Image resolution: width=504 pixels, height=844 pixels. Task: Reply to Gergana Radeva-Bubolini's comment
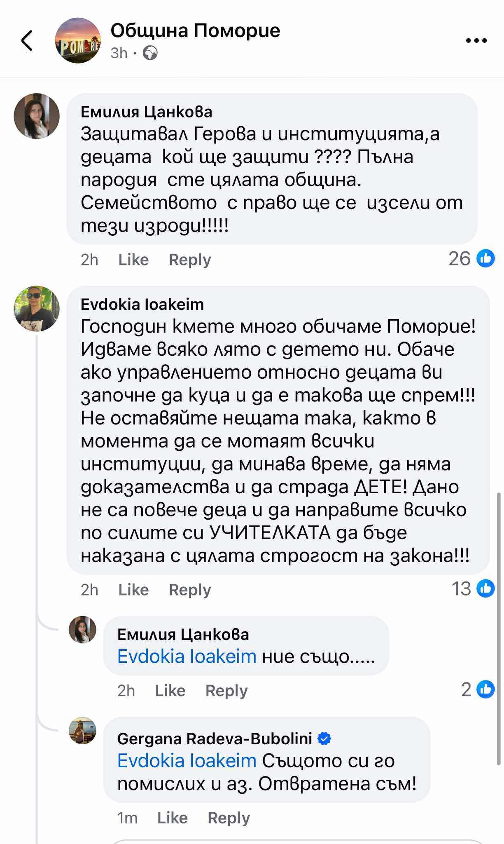tap(229, 818)
